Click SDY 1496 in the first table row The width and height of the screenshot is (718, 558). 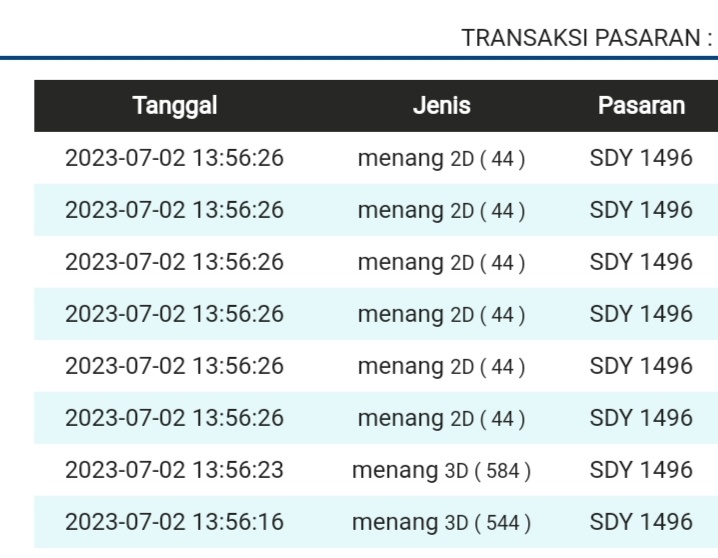[641, 158]
